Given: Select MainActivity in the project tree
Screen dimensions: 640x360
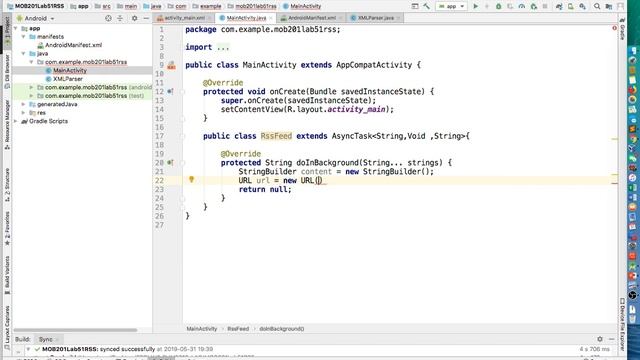Looking at the screenshot, I should tap(70, 71).
